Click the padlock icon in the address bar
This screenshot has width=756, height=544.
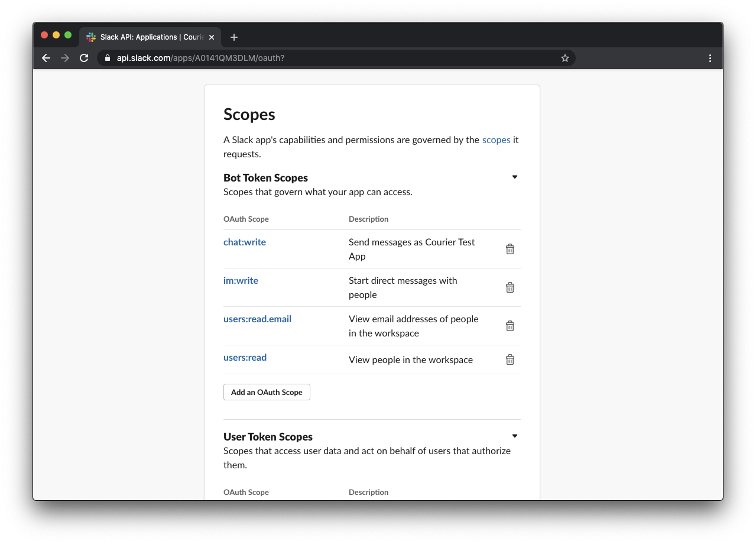point(107,58)
